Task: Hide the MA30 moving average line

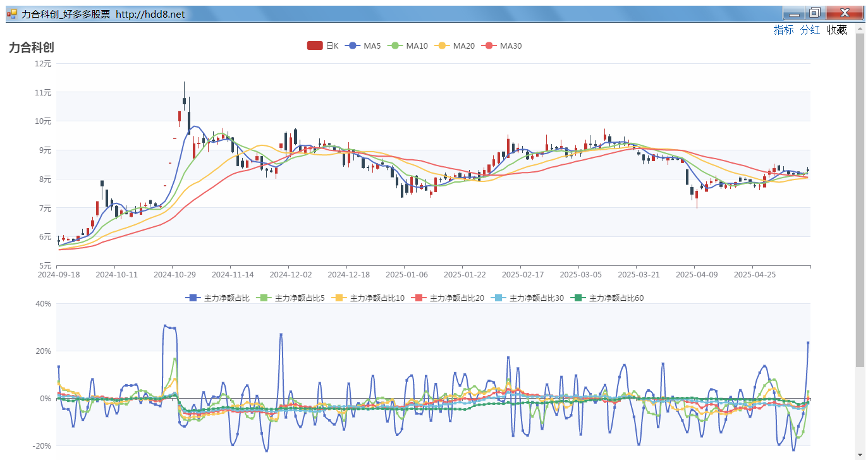Action: tap(501, 45)
